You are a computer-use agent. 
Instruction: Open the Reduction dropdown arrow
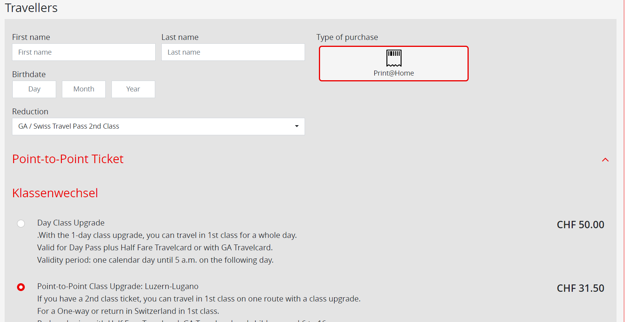point(296,126)
